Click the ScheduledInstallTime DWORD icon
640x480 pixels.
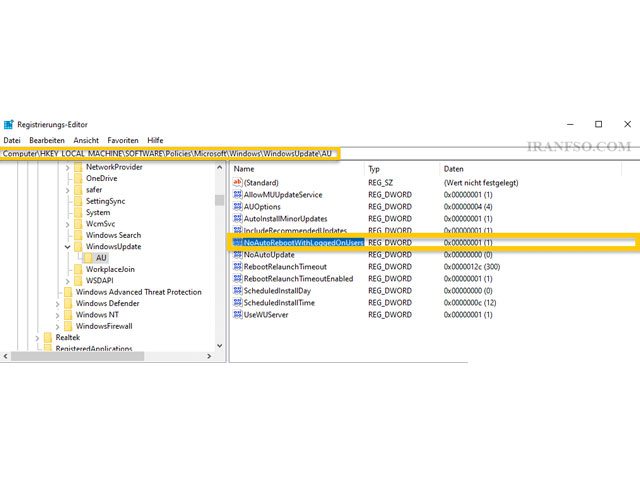[x=237, y=302]
